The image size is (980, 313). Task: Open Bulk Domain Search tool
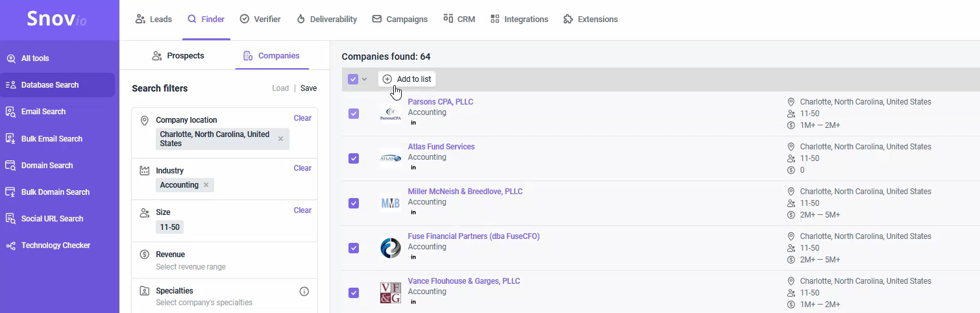[x=55, y=192]
